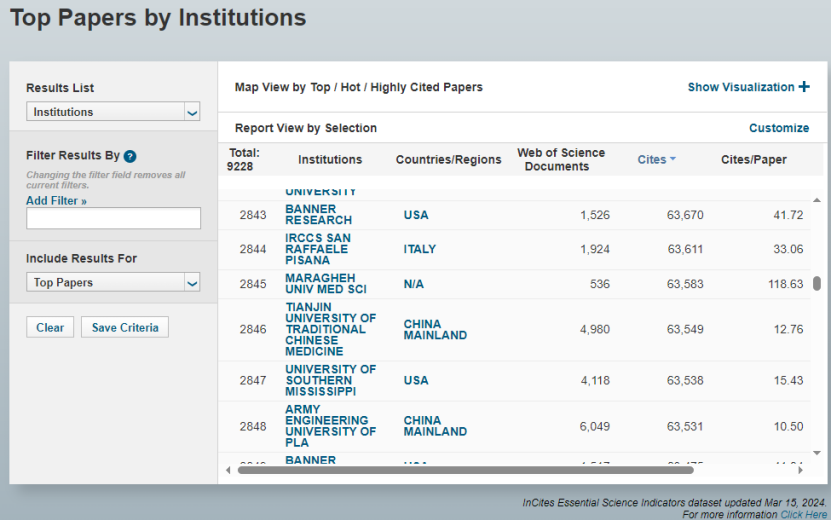This screenshot has height=520, width=831.
Task: Click the Countries/Regions column header
Action: 448,159
